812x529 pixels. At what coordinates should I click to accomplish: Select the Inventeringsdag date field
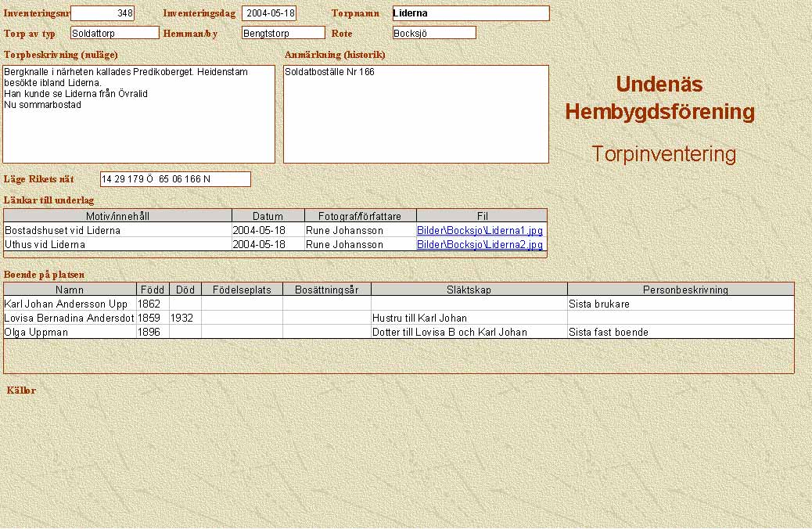pyautogui.click(x=269, y=13)
